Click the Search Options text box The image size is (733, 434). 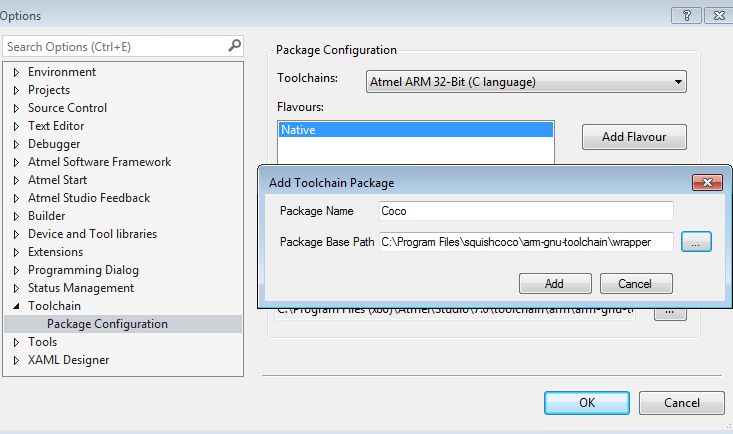coord(113,46)
